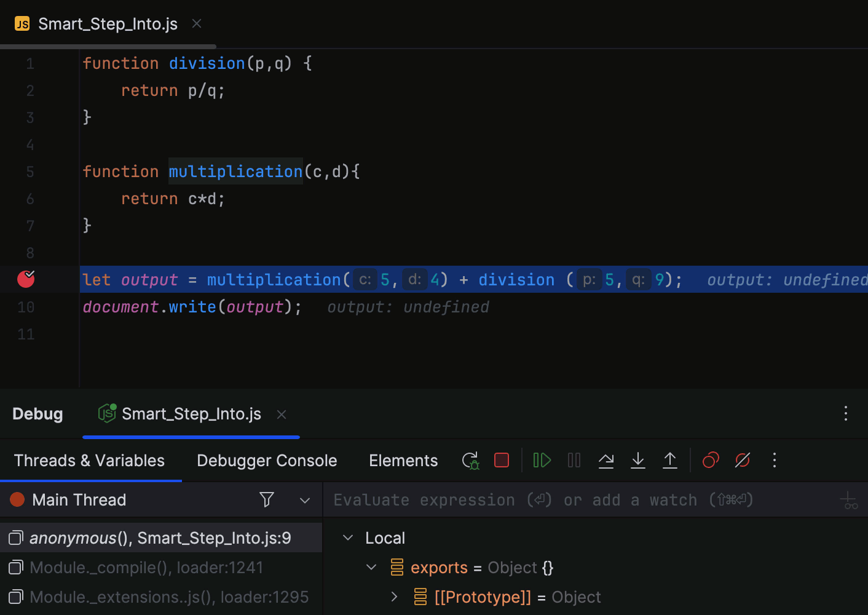Step into the function call
Viewport: 868px width, 615px height.
638,460
